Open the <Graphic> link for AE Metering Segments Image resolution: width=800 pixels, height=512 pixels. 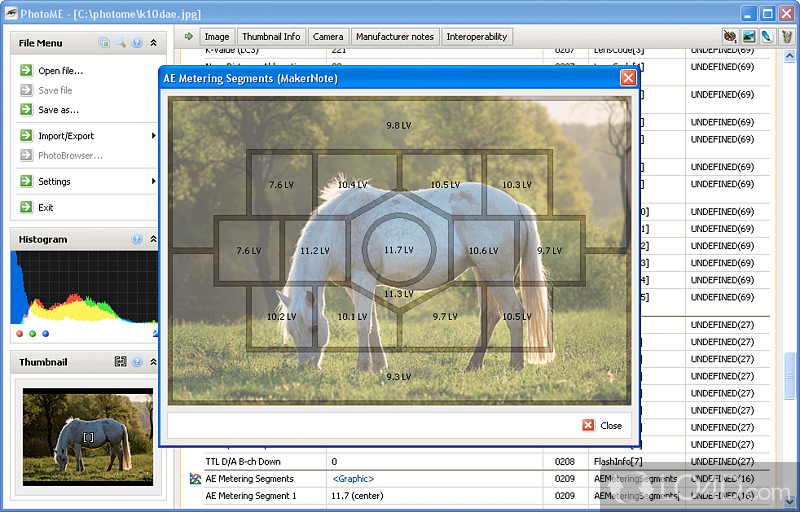(353, 478)
